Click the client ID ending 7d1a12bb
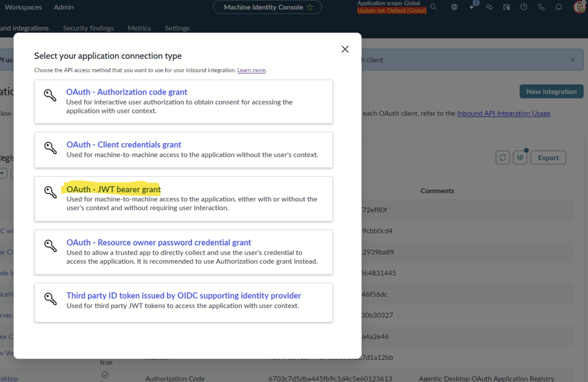This screenshot has width=588, height=382. [377, 357]
